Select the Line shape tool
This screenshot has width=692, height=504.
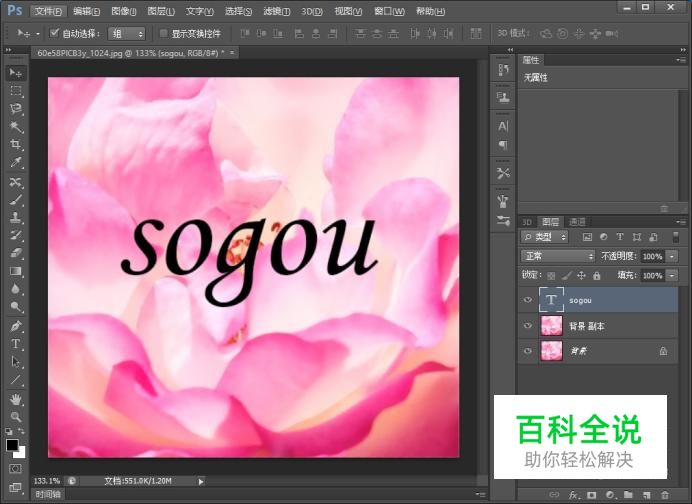point(16,380)
